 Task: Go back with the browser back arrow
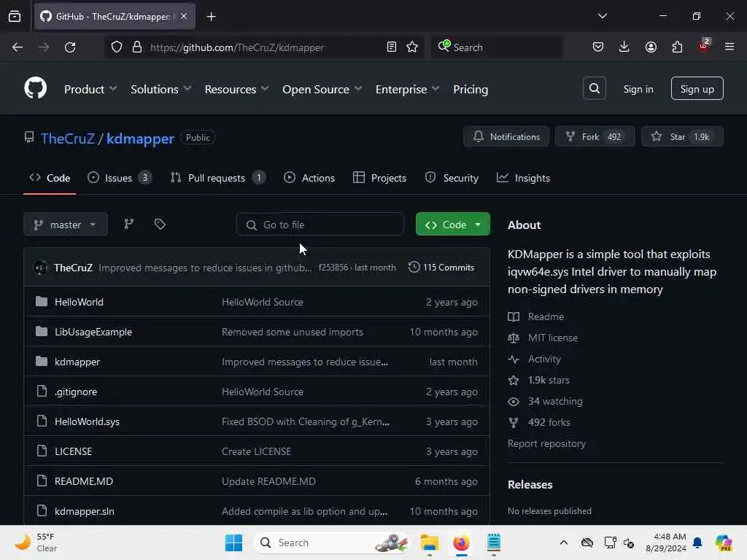[x=18, y=47]
